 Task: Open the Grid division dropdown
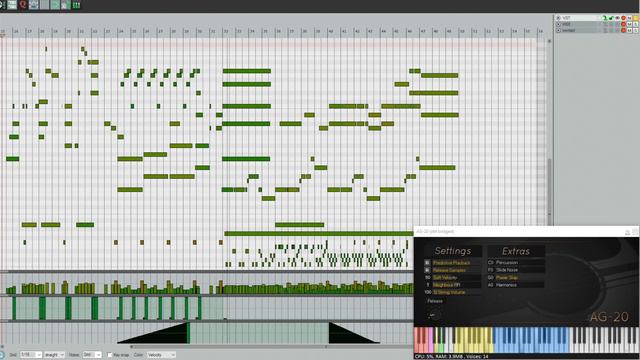pos(31,355)
